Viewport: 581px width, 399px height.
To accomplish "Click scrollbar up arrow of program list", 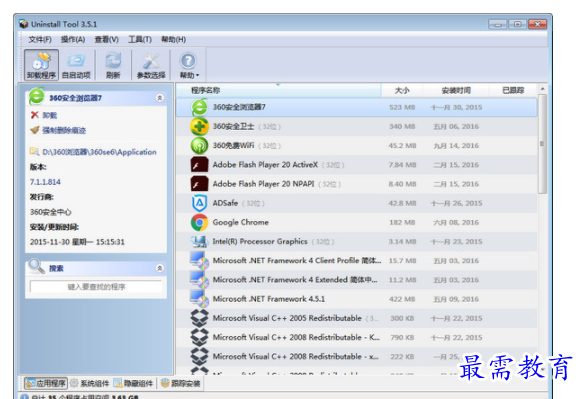I will 542,89.
